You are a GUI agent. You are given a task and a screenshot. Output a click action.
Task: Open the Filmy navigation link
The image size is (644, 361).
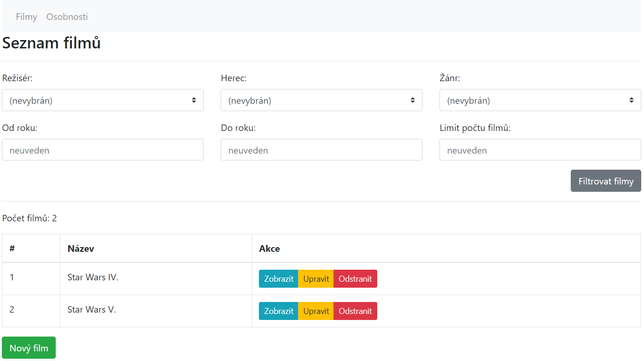click(26, 17)
